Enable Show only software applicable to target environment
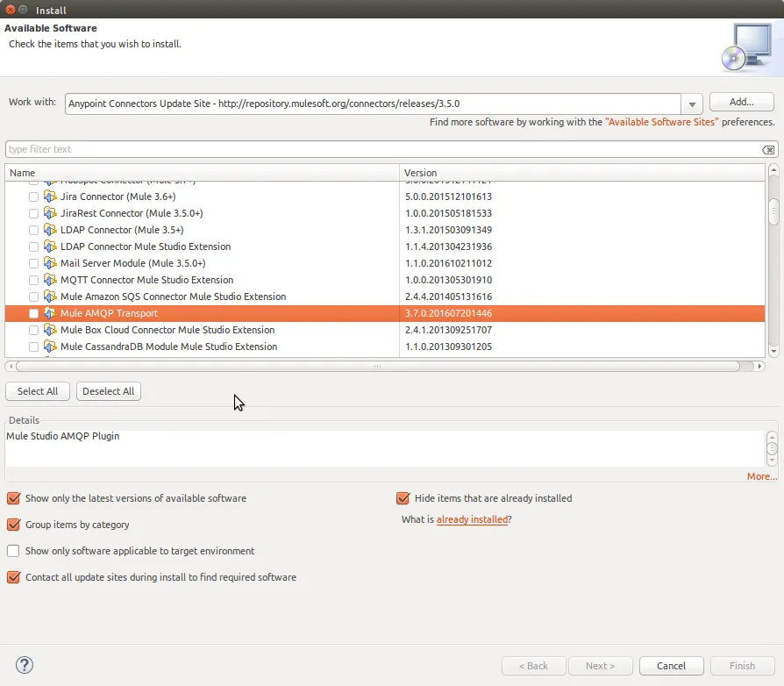784x686 pixels. point(13,551)
